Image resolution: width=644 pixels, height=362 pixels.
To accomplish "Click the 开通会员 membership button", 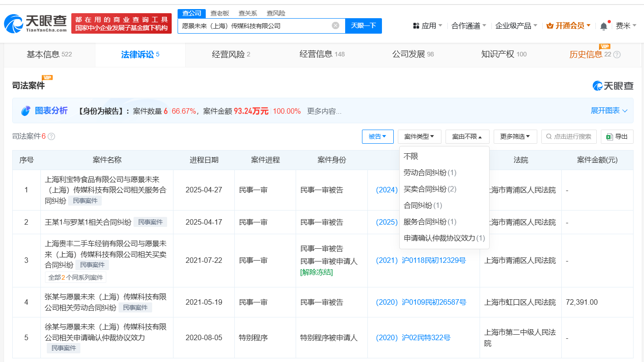I will (568, 26).
